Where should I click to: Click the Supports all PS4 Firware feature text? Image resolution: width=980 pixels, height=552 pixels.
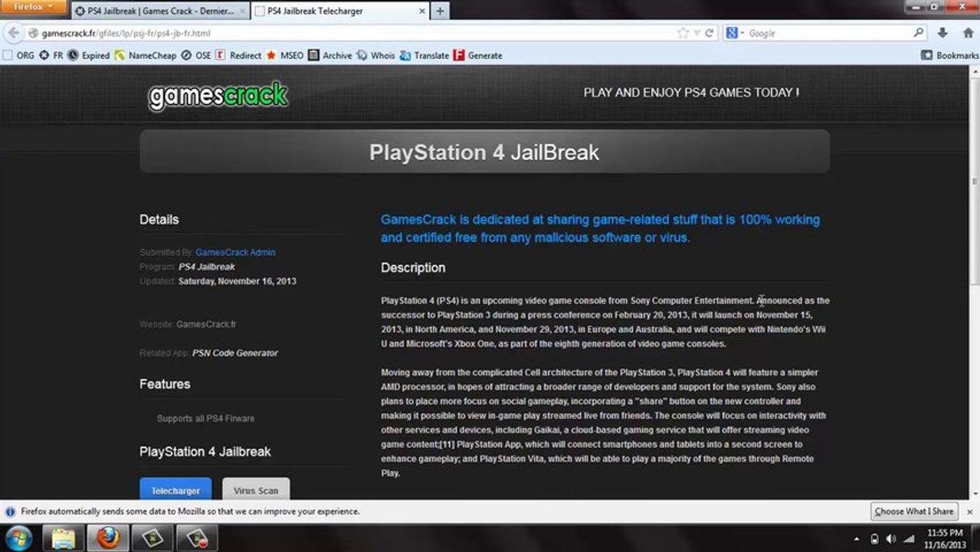(205, 419)
